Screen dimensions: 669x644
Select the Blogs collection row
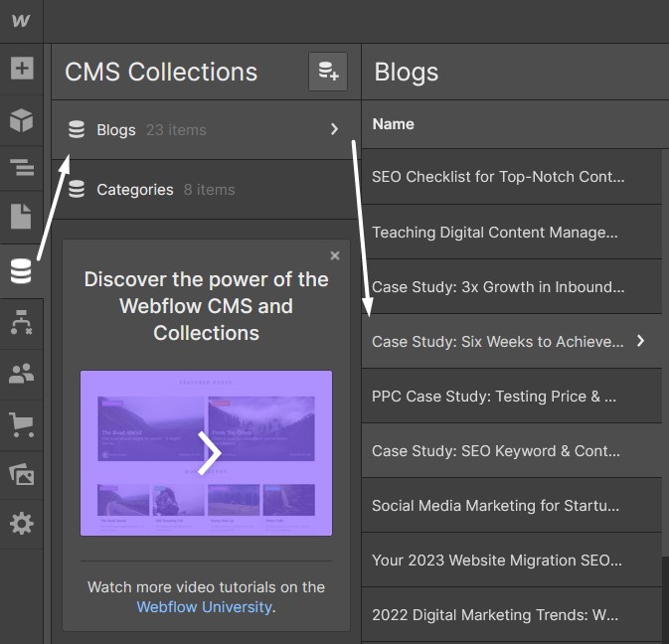pos(206,129)
